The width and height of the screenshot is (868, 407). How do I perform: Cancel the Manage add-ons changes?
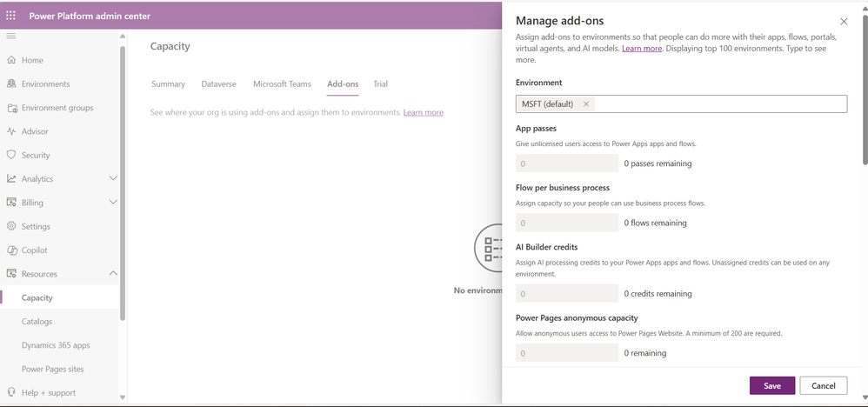tap(824, 386)
